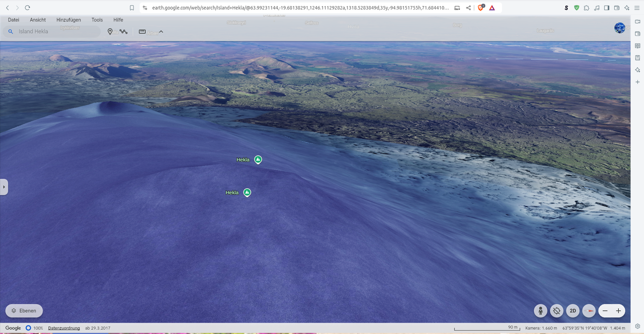
Task: Open the Datenzuordnung attribution link
Action: pyautogui.click(x=64, y=328)
